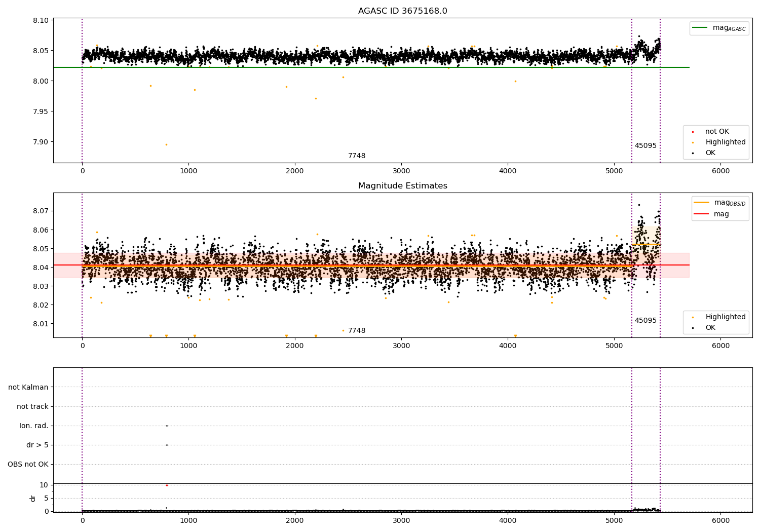Image resolution: width=760 pixels, height=532 pixels.
Task: Select the 8.03 y-tick label
Action: tap(41, 286)
